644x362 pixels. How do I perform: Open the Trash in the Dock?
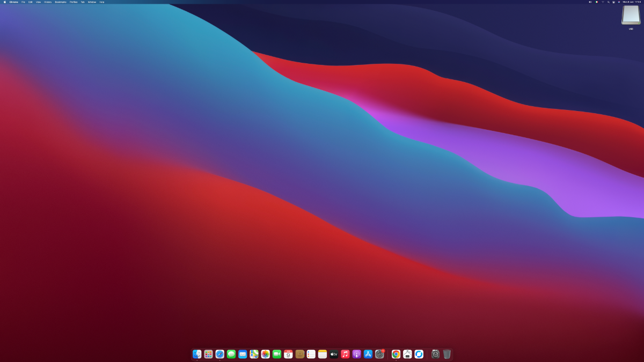coord(447,354)
